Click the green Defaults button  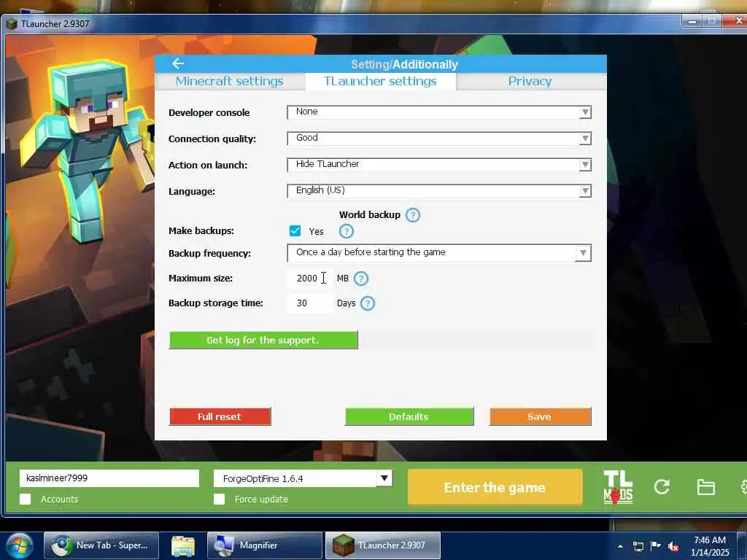(409, 416)
